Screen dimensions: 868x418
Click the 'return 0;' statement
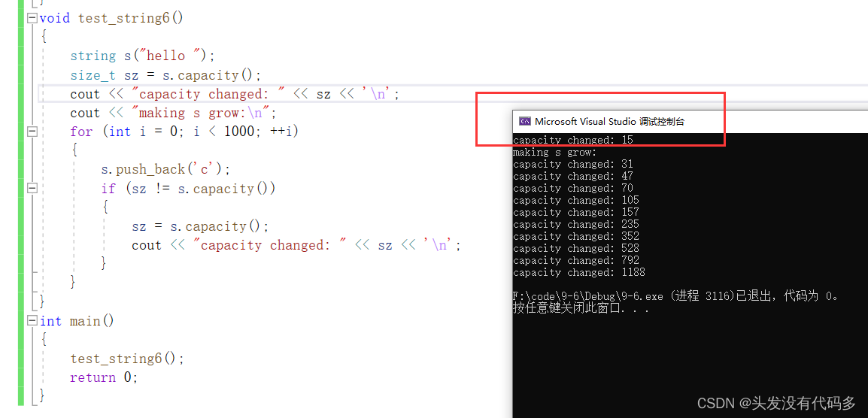click(x=104, y=377)
